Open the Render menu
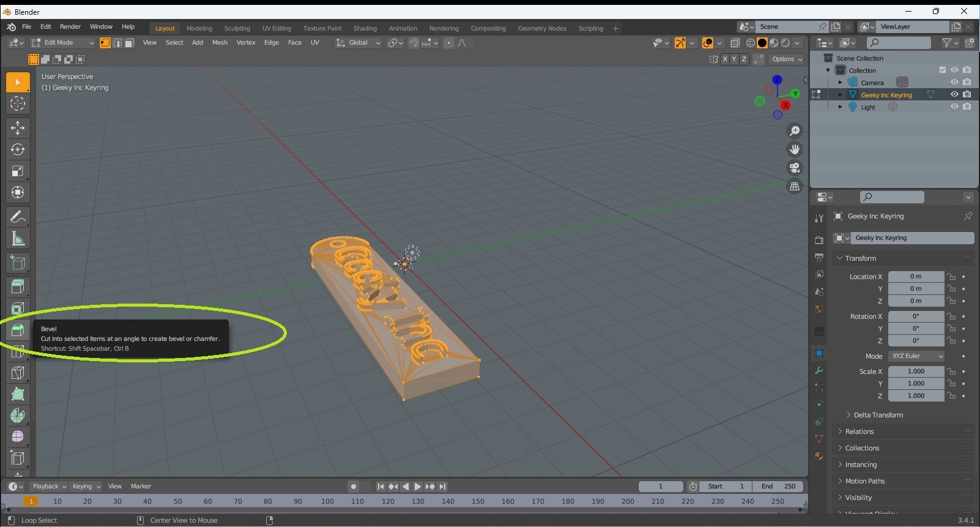This screenshot has width=980, height=527. coord(70,27)
